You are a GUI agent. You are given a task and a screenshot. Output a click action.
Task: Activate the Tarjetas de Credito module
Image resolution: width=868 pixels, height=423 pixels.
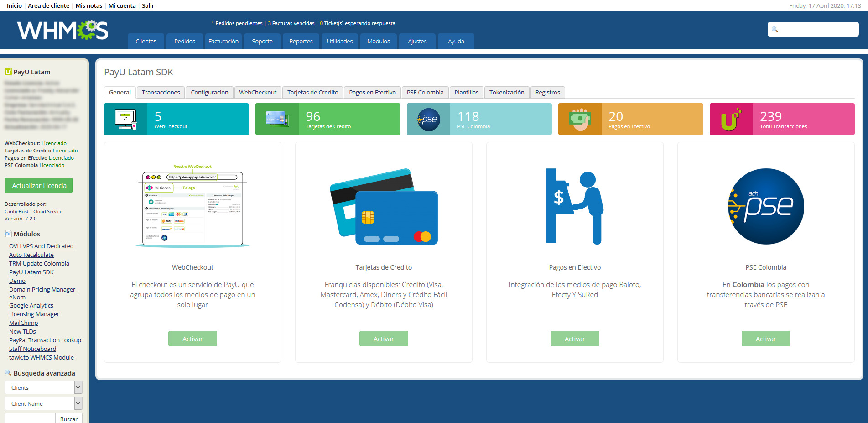pos(384,339)
